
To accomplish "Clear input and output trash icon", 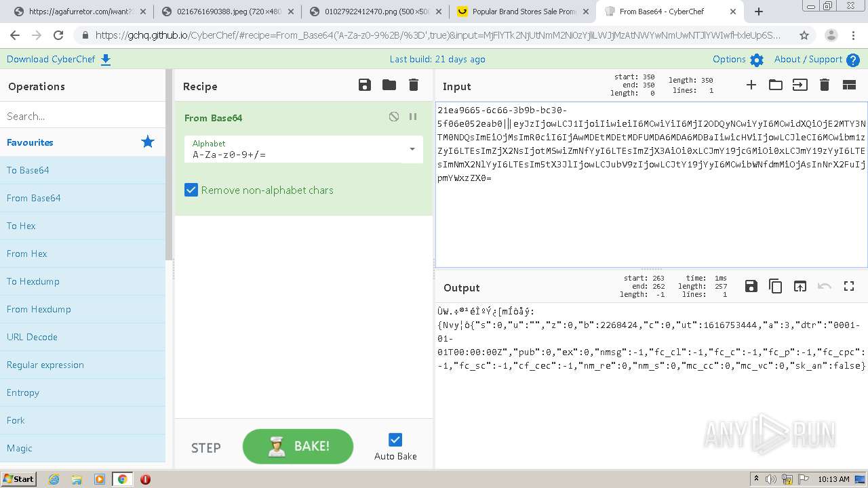I will click(x=825, y=85).
